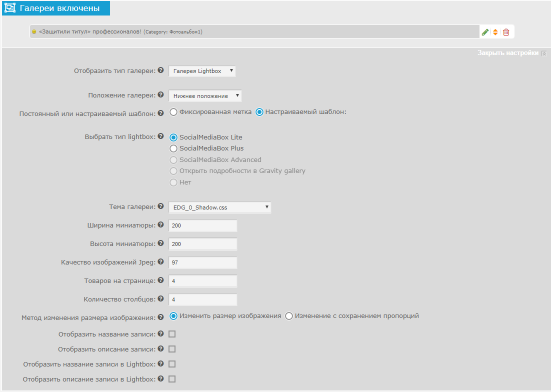Click the orange reorder arrows icon
This screenshot has height=392, width=551.
(495, 32)
